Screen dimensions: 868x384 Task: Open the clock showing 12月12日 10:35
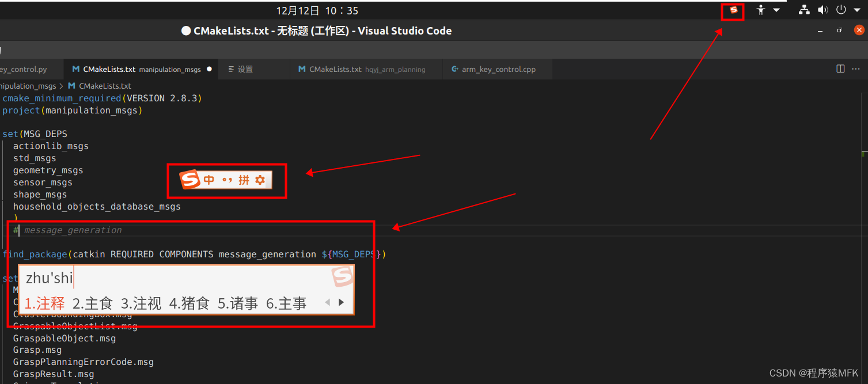317,10
